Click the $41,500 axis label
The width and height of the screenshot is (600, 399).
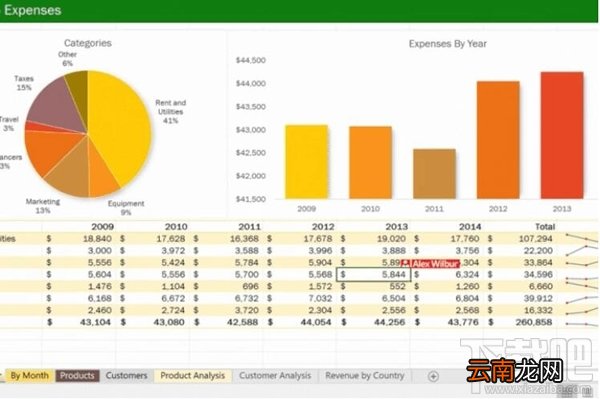coord(251,199)
